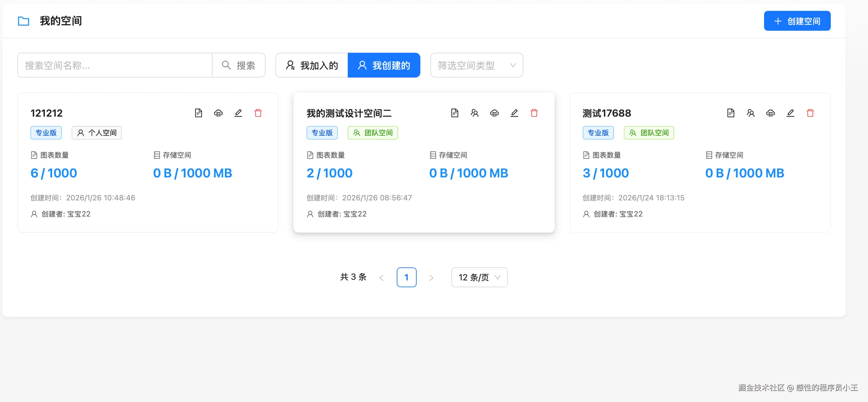Screen dimensions: 868x402
Task: Open members icon on 测试17688 card
Action: 750,113
